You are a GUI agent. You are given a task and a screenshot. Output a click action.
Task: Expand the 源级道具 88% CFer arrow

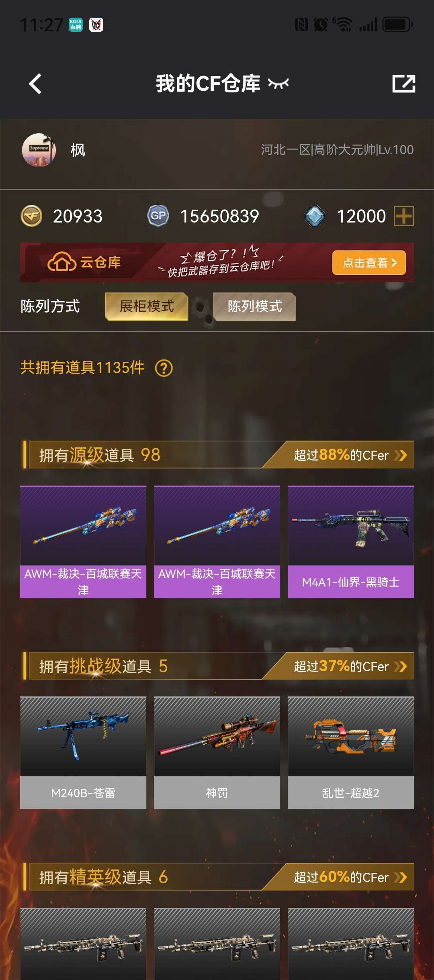[401, 455]
